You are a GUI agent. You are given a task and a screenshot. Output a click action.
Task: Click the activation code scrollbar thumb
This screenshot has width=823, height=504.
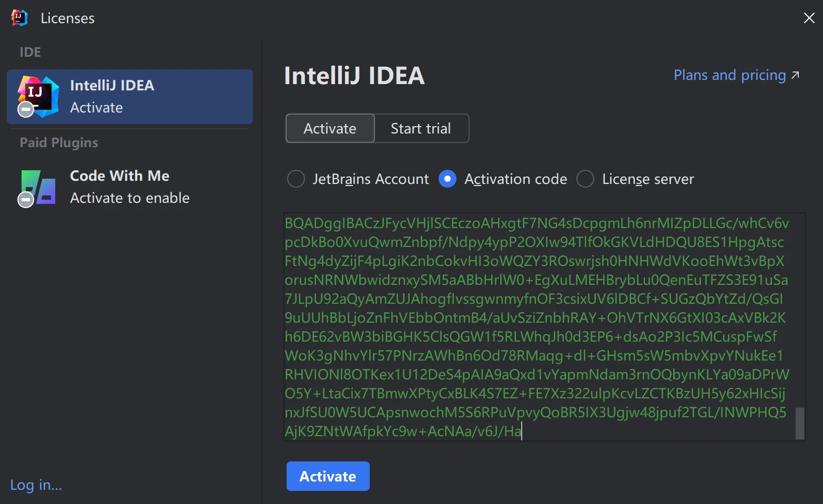[799, 423]
